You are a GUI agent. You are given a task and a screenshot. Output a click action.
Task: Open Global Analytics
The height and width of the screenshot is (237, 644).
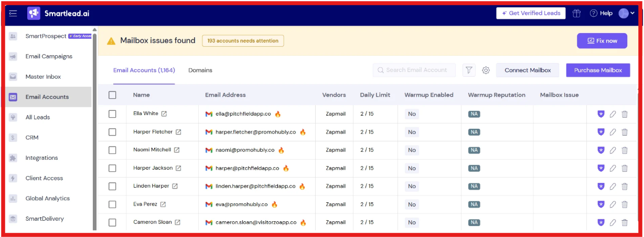tap(49, 199)
